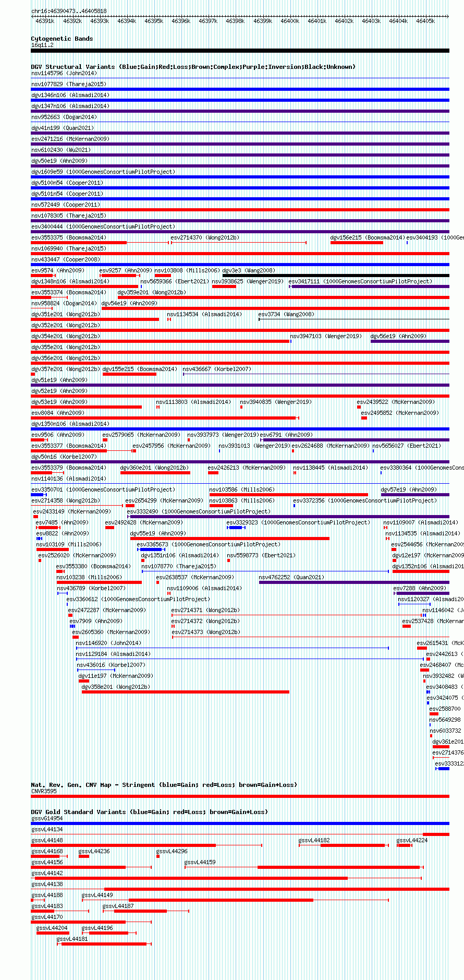The image size is (464, 980).
Task: Select variant nsv1078770 (Thareja2015)
Action: [x=179, y=566]
